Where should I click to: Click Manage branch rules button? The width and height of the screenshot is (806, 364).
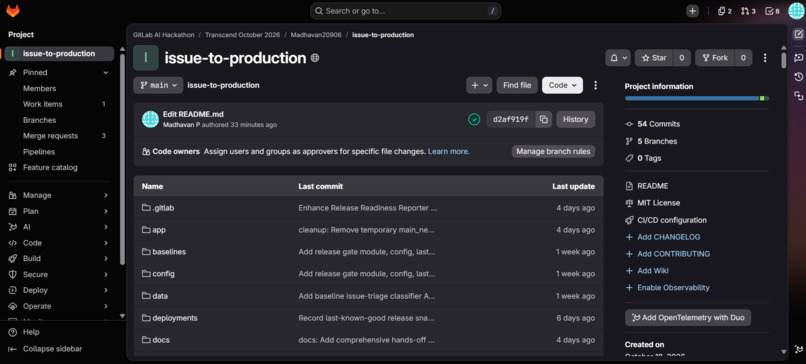click(554, 152)
